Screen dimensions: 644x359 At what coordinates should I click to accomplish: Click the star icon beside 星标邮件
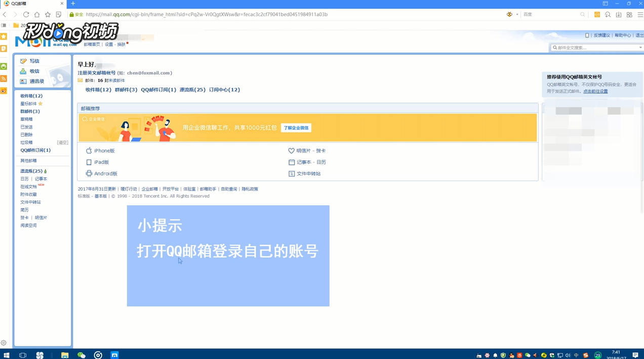click(x=41, y=104)
